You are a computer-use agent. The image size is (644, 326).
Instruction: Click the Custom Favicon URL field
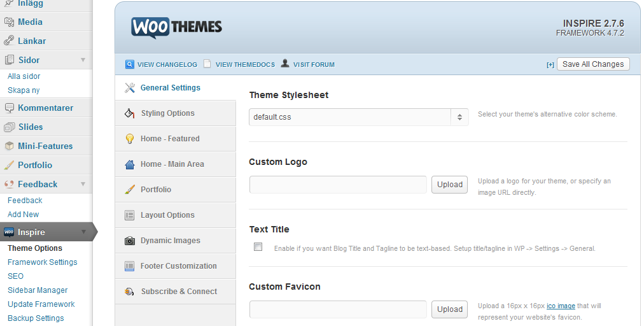click(338, 309)
